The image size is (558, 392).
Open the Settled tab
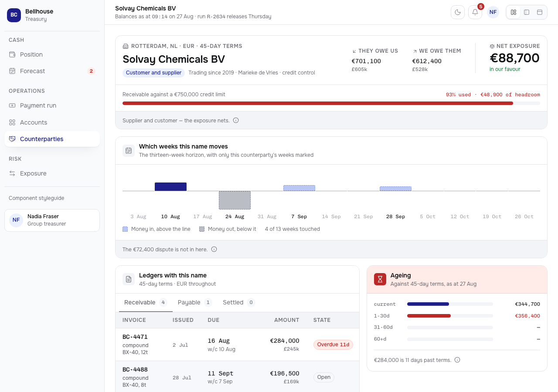pyautogui.click(x=239, y=303)
